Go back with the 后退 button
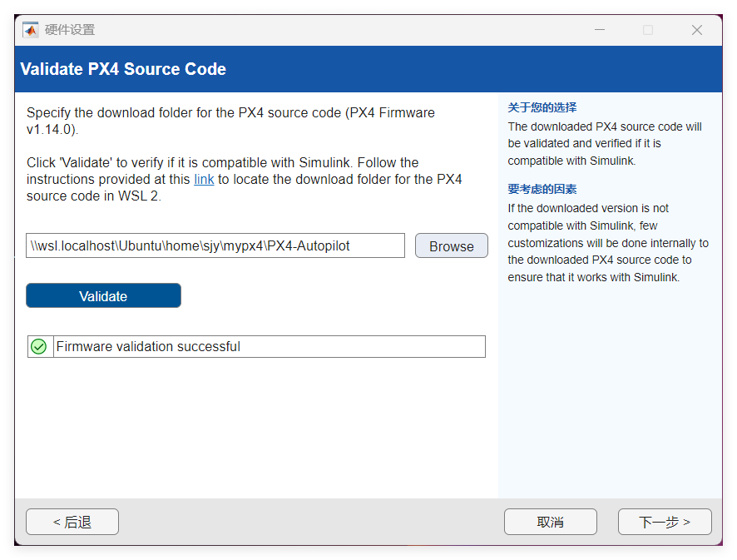 tap(72, 522)
